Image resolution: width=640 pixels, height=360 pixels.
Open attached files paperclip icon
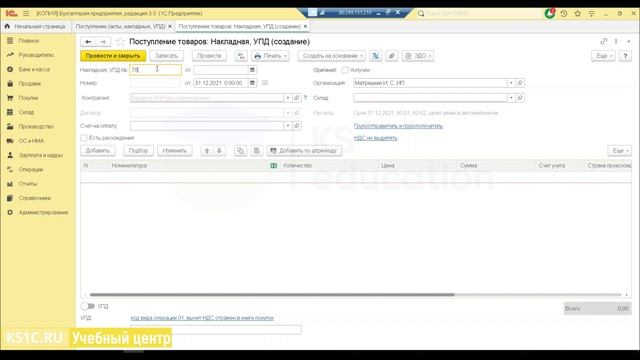tap(391, 56)
